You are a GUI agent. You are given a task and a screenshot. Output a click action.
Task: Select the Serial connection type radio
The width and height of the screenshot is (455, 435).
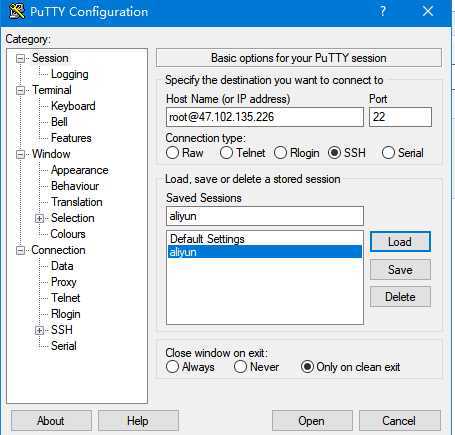pyautogui.click(x=388, y=153)
